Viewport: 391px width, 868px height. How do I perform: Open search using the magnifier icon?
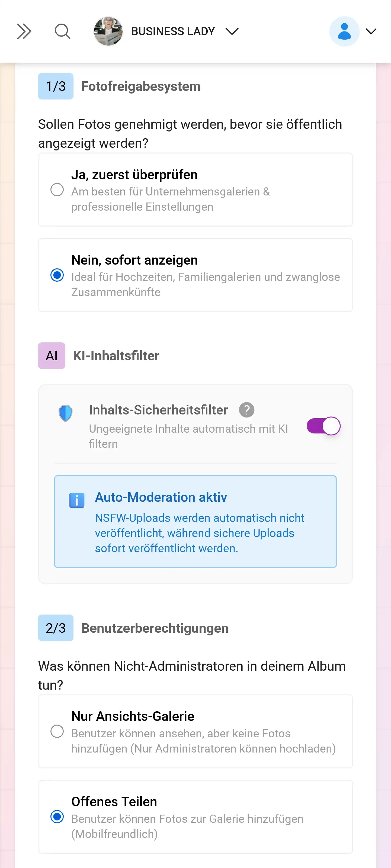(62, 31)
